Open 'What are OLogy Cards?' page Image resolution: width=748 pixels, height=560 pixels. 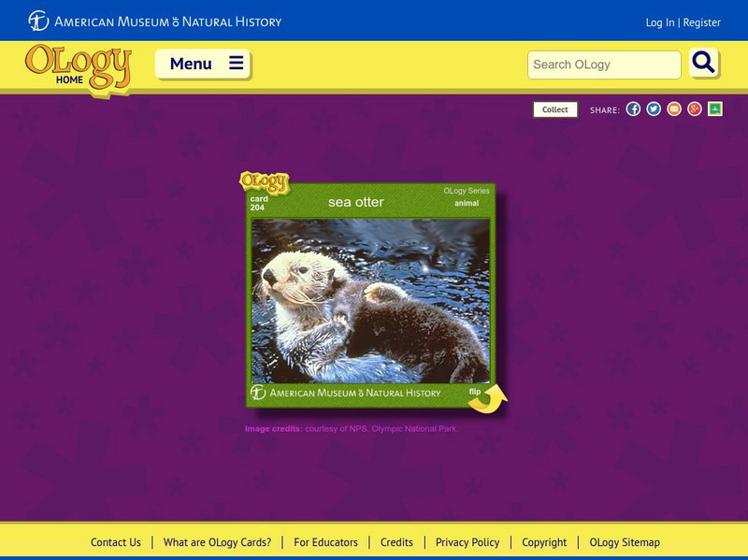pyautogui.click(x=217, y=541)
